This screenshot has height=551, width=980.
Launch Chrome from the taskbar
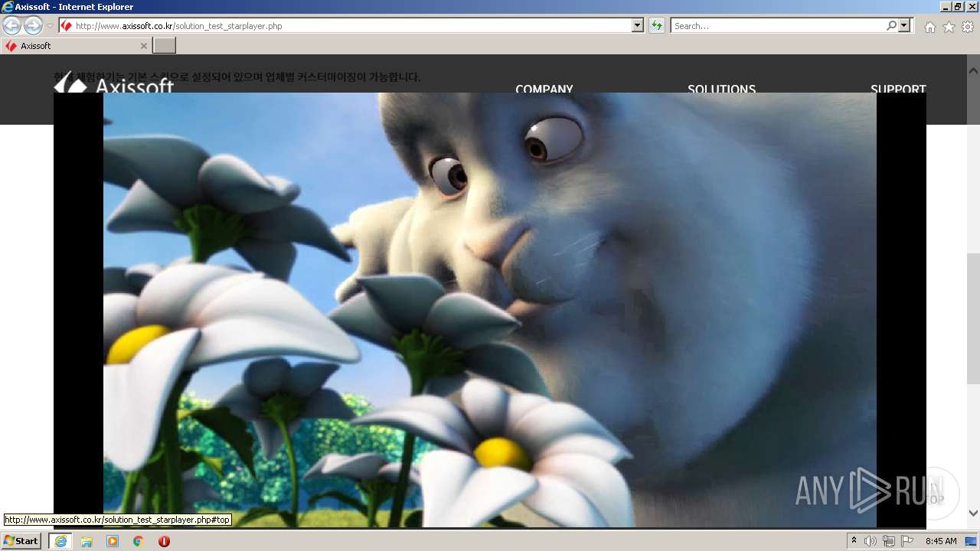click(139, 541)
